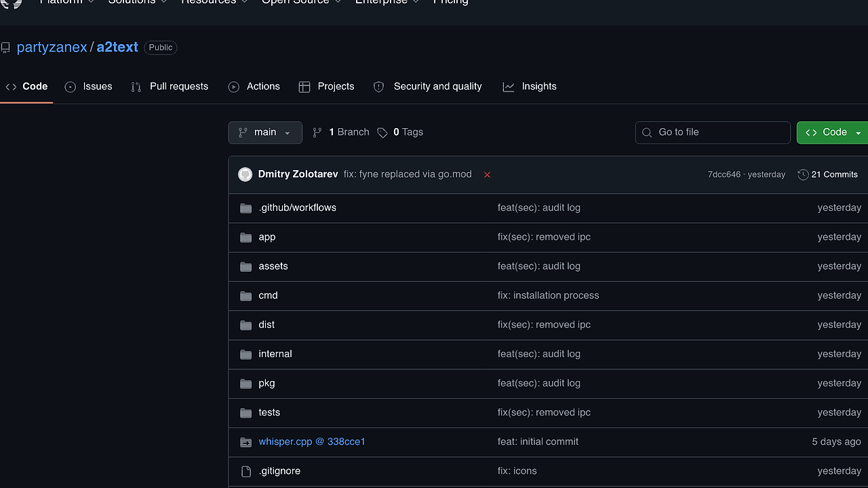This screenshot has height=488, width=868.
Task: Open app row's "fix(sec): removed ipc" commit
Action: pyautogui.click(x=544, y=237)
